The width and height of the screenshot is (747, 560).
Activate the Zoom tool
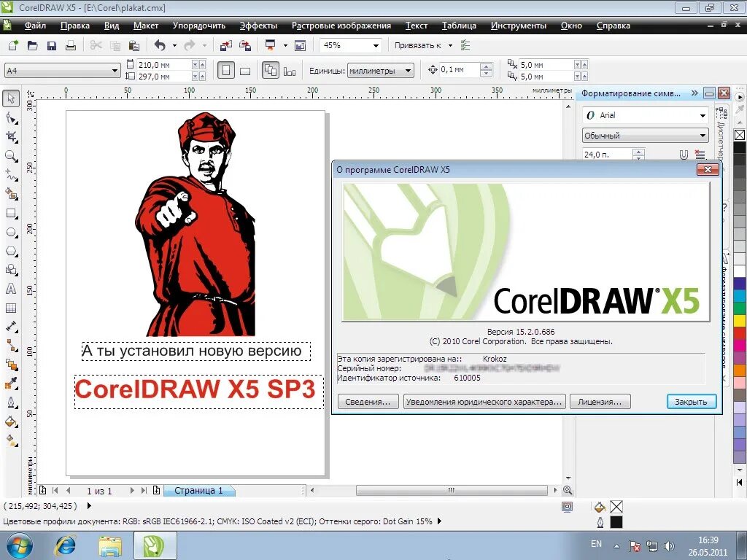tap(10, 155)
